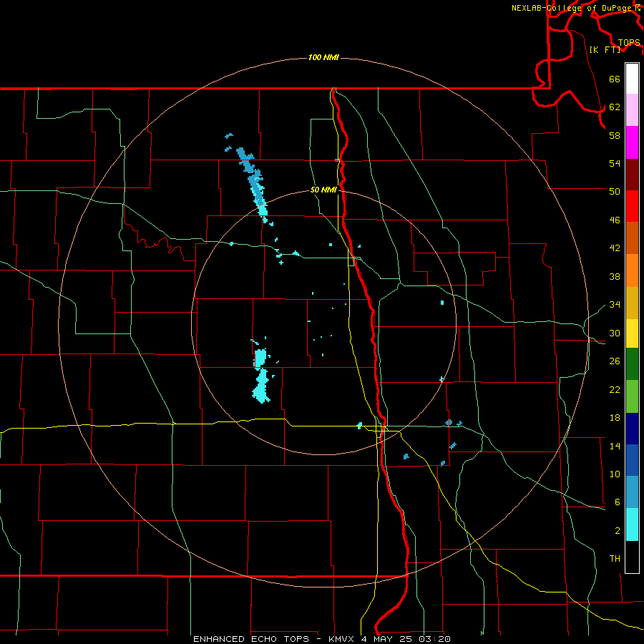Viewport: 644px width, 644px height.
Task: Click the magenta legend swatch
Action: tap(632, 142)
